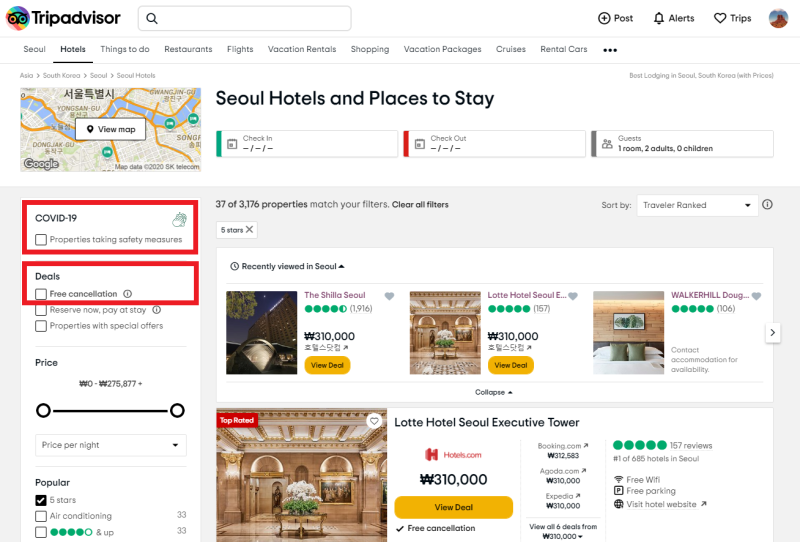
Task: Click the Agoda.com price offer
Action: [563, 476]
